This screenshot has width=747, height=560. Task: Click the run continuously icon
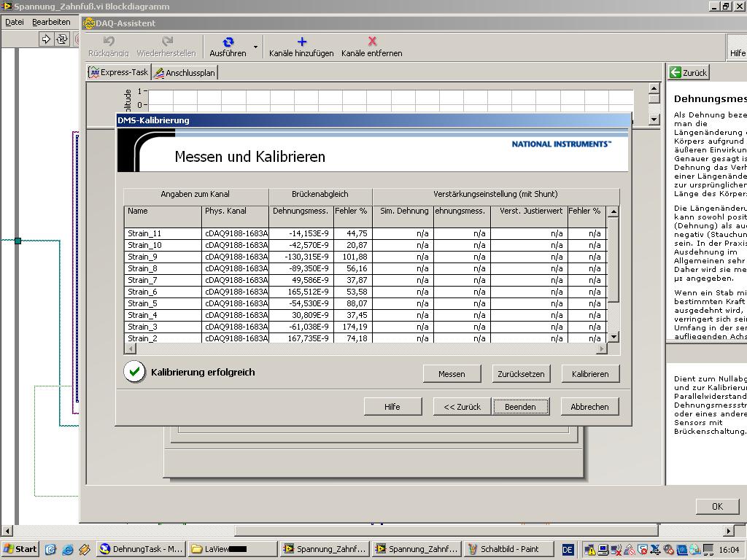[62, 39]
